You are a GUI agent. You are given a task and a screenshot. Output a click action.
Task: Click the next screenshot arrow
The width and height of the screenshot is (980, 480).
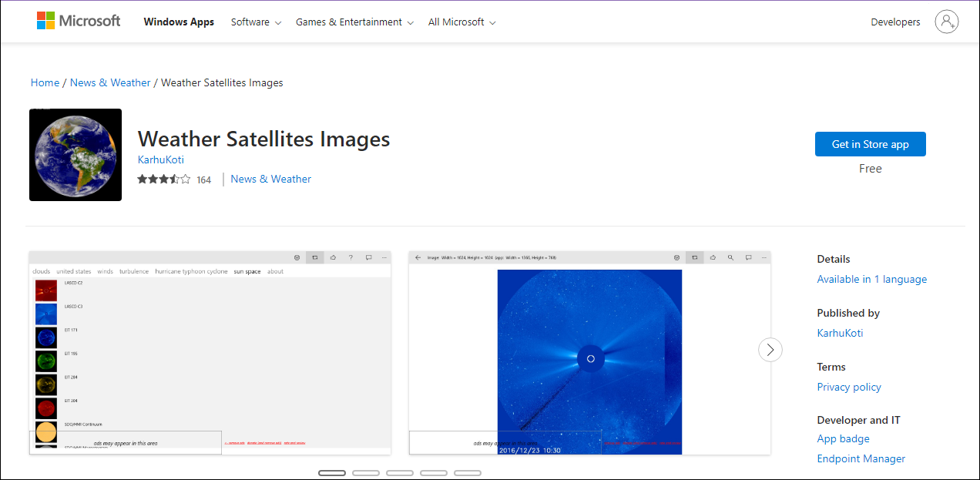[x=770, y=350]
